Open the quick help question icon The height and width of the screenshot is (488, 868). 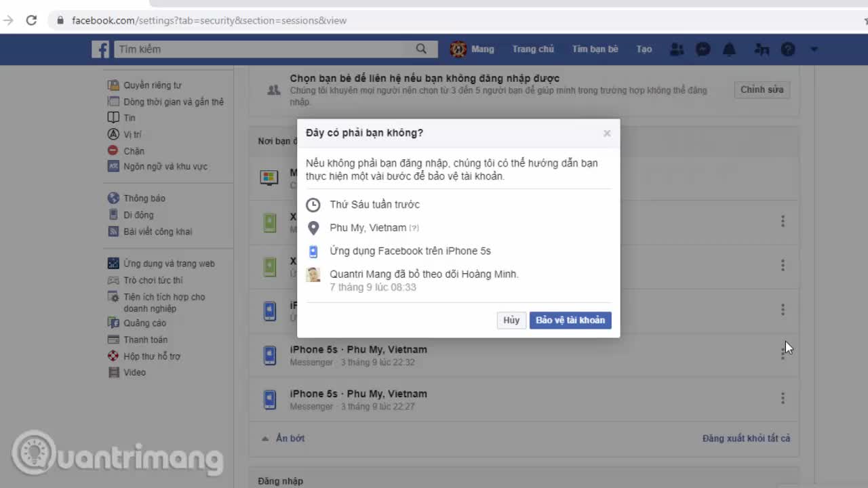788,49
